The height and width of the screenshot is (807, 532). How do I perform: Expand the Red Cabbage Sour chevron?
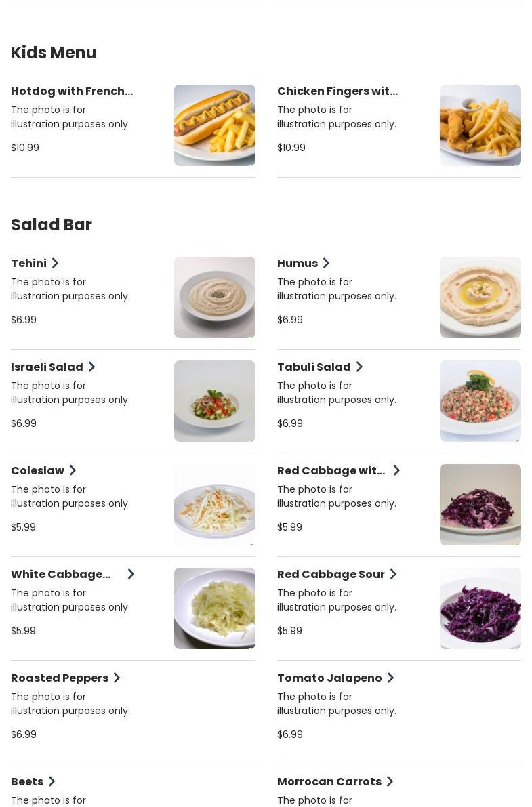click(x=393, y=574)
